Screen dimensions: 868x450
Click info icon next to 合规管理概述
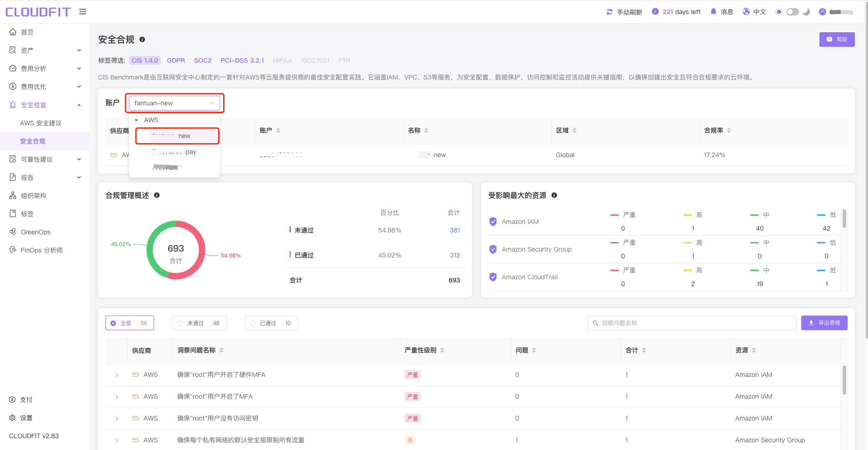[x=157, y=195]
